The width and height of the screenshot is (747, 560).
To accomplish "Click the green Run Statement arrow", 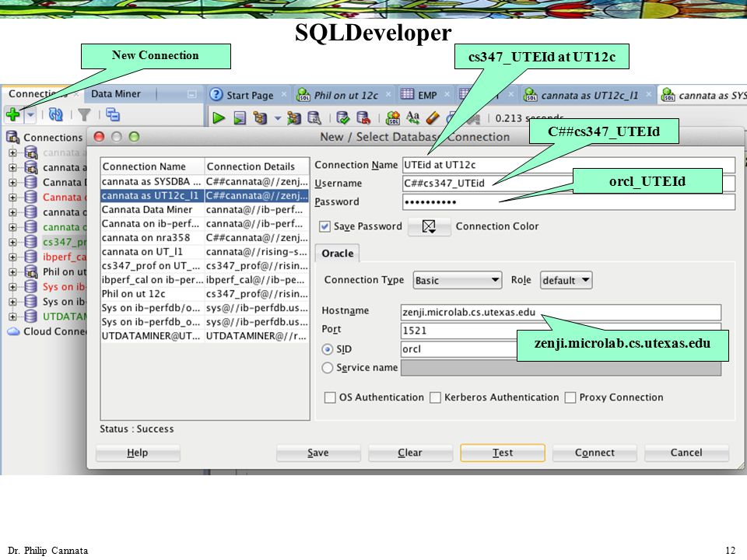I will pyautogui.click(x=219, y=117).
